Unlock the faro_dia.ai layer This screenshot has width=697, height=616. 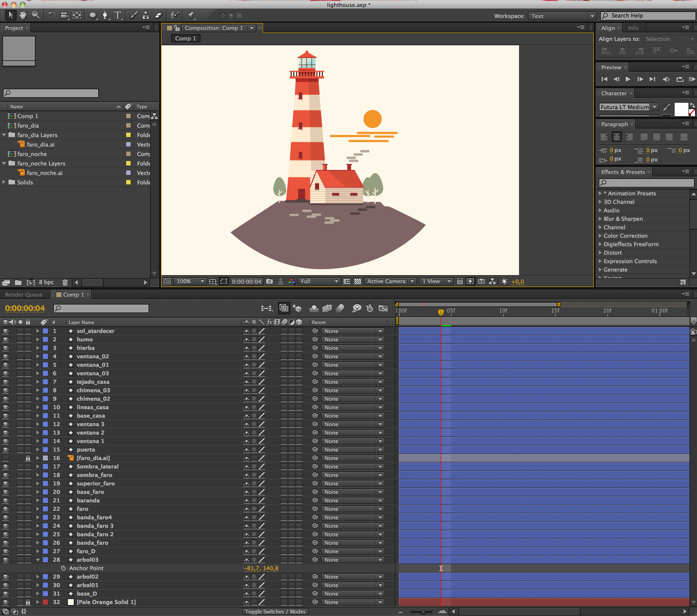point(28,458)
